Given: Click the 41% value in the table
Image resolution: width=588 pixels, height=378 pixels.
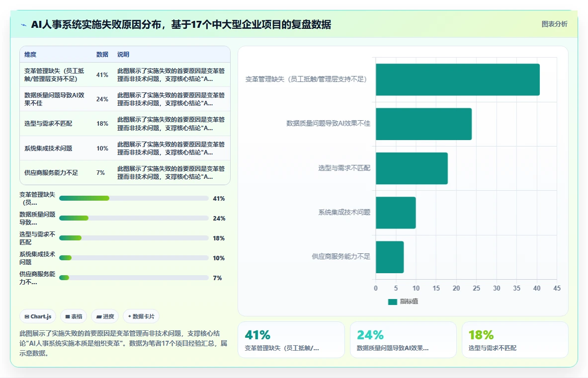Looking at the screenshot, I should point(102,75).
